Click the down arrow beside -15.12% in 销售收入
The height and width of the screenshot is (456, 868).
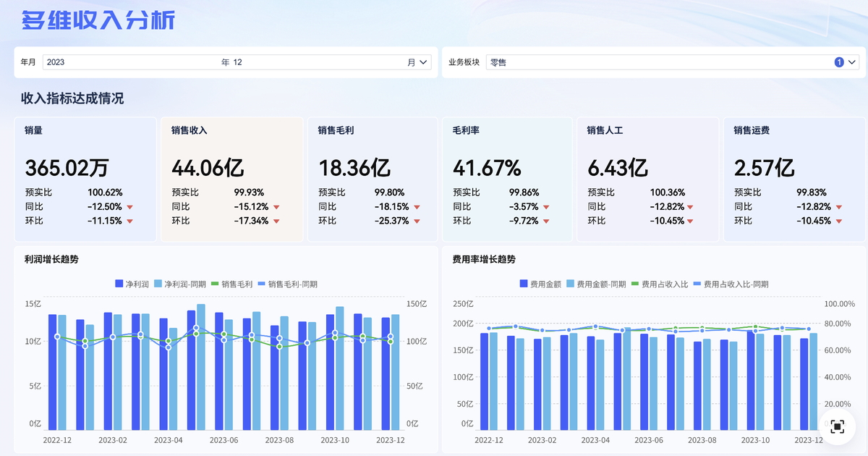276,207
